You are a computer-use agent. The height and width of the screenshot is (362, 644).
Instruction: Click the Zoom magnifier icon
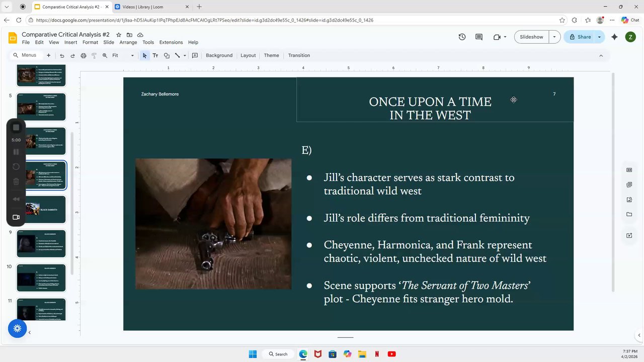point(105,55)
